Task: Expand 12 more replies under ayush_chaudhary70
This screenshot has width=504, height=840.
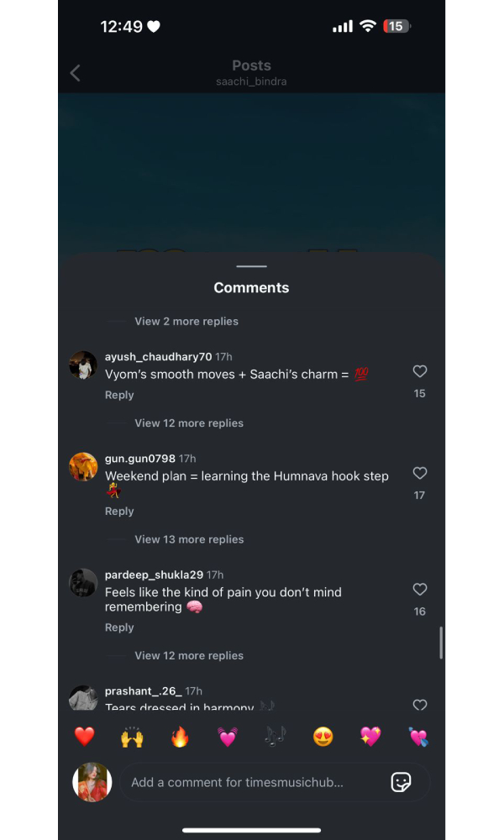Action: click(189, 423)
